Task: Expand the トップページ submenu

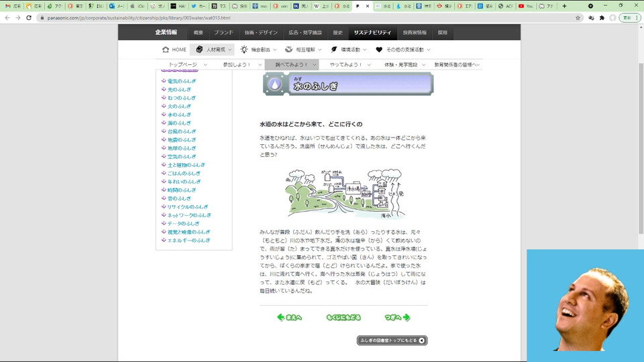Action: (187, 64)
